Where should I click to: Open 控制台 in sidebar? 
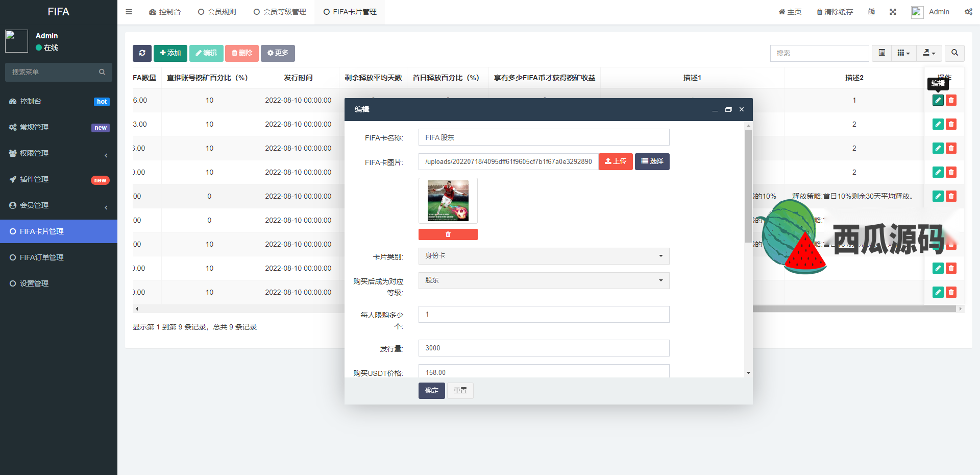click(x=59, y=101)
